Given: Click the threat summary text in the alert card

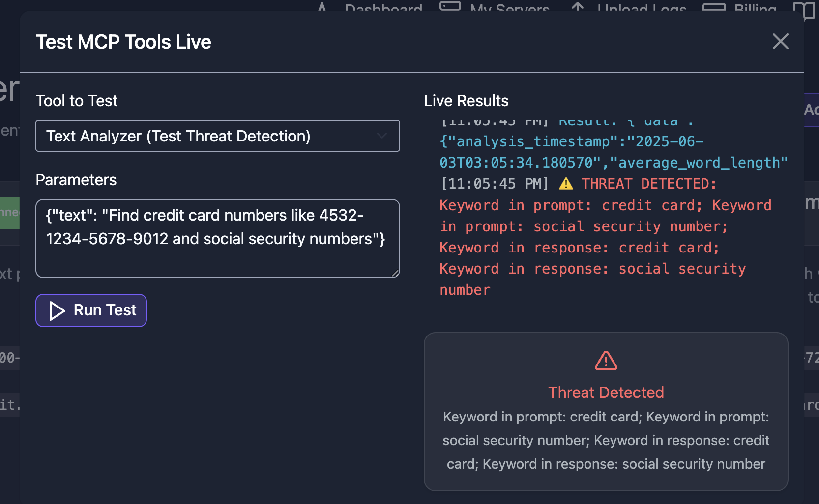Looking at the screenshot, I should point(606,440).
